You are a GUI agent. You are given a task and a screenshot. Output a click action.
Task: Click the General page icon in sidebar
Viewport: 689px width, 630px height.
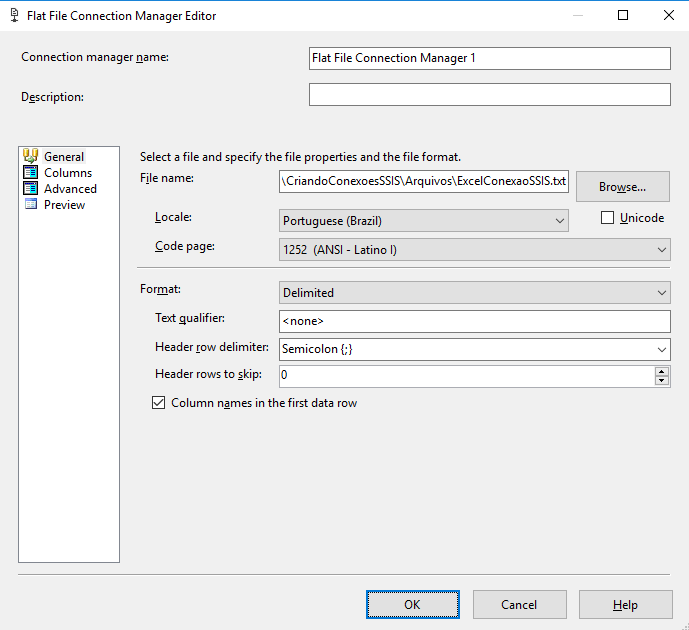point(30,156)
